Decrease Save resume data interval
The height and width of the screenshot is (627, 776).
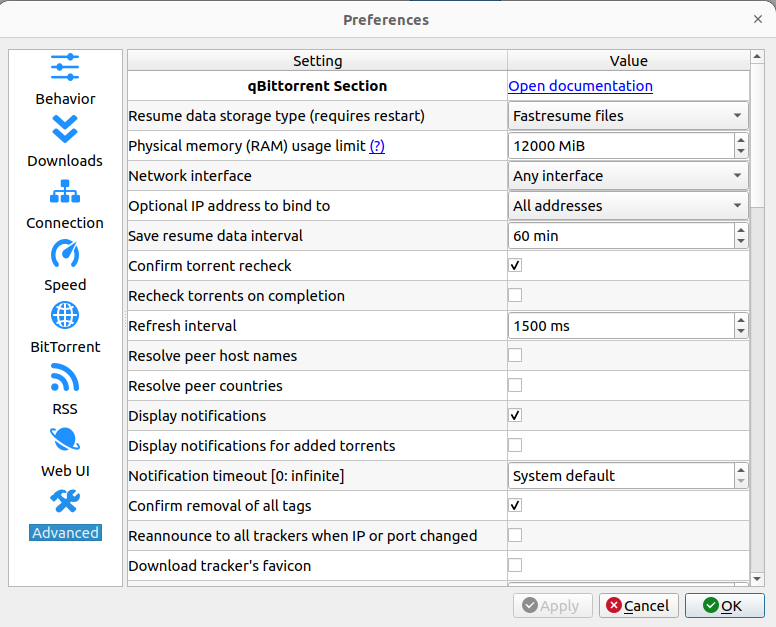(x=741, y=241)
